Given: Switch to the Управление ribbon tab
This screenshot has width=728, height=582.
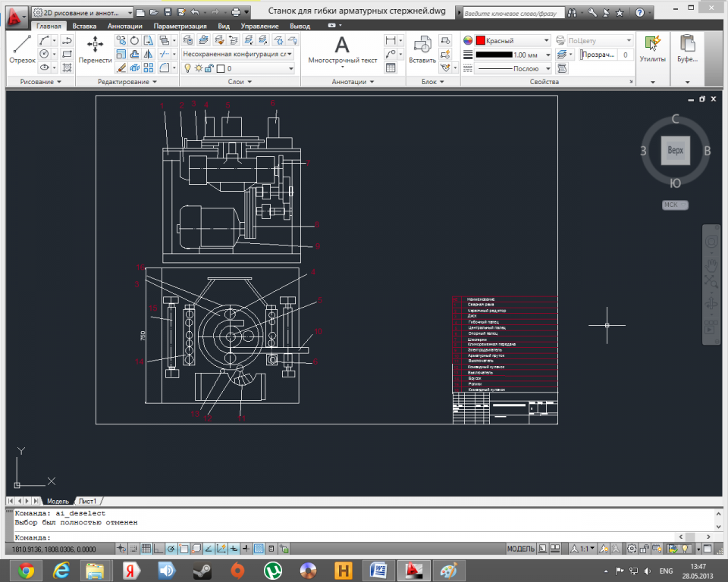Looking at the screenshot, I should (x=259, y=26).
